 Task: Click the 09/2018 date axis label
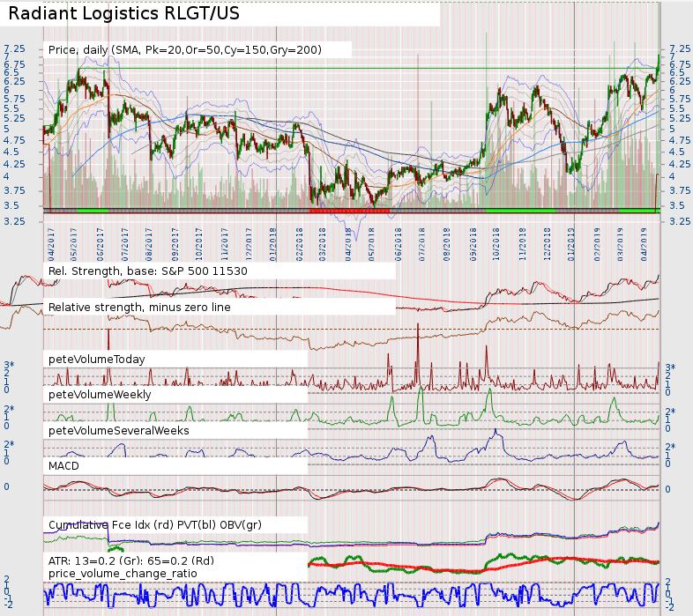(473, 244)
